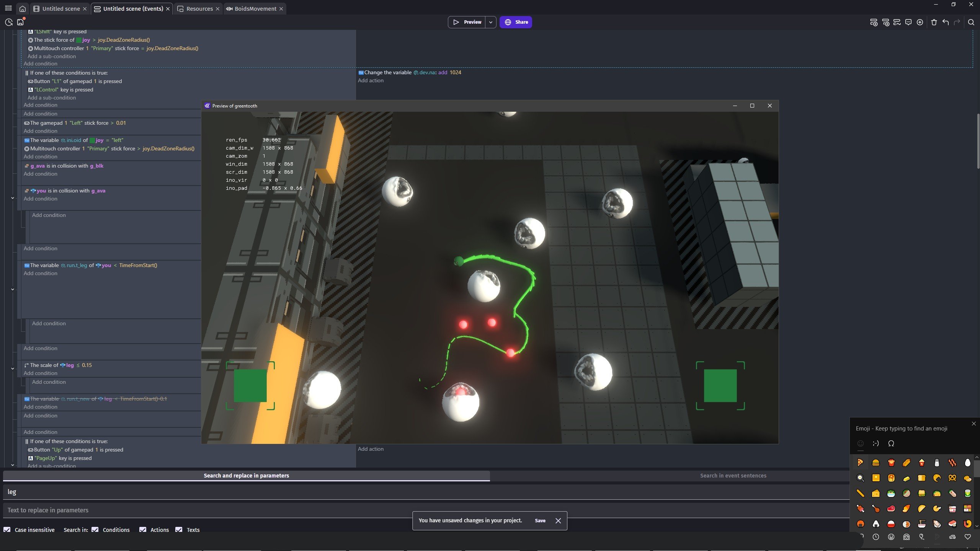Toggle the Case insensitive checkbox
Viewport: 980px width, 551px height.
point(7,530)
